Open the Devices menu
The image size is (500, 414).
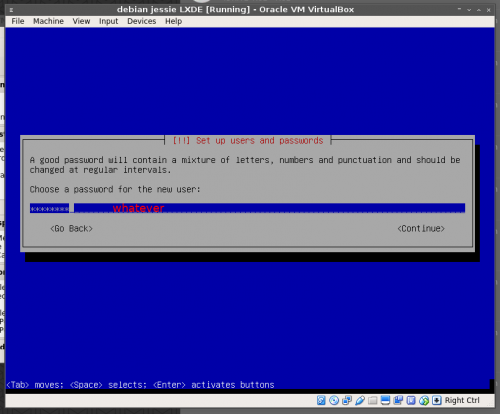[x=142, y=21]
